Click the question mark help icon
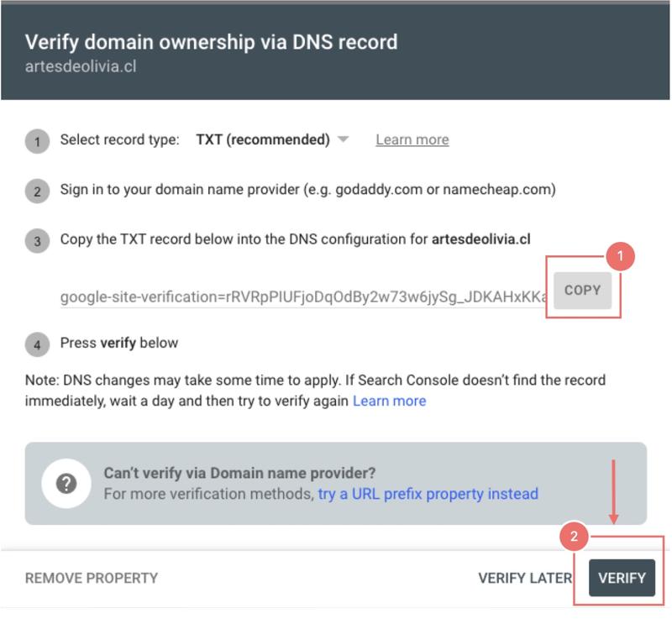Viewport: 672px width, 619px height. 66,484
